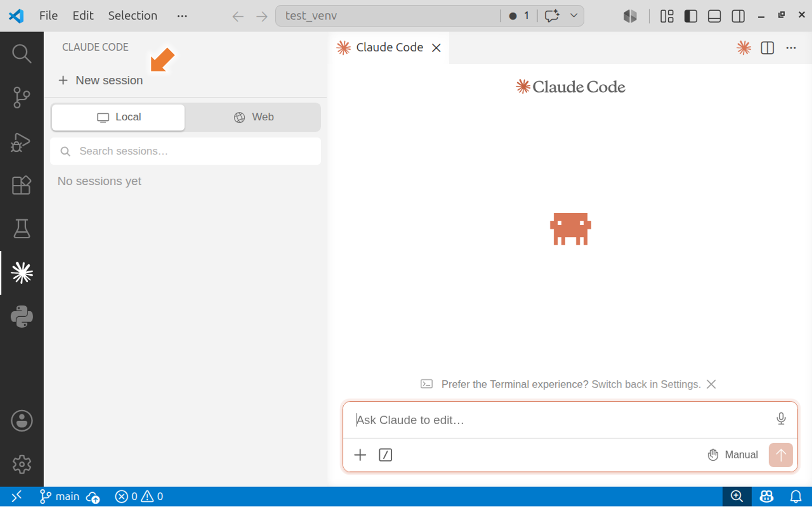Change the Manual permission mode

tap(733, 455)
